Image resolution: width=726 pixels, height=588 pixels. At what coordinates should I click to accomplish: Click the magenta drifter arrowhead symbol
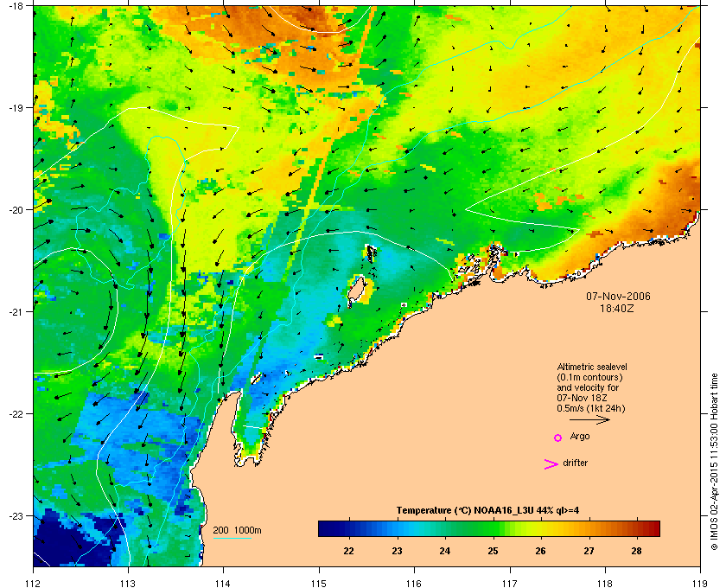(551, 464)
